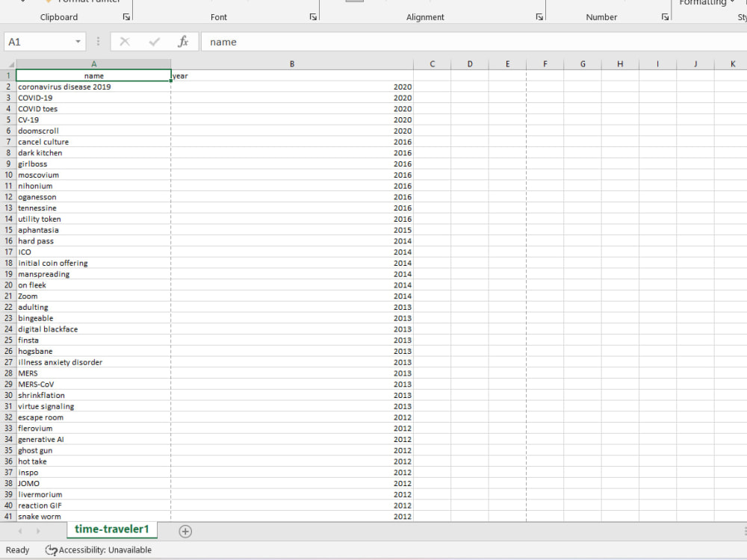Select cell 'initial coin offering'
747x560 pixels.
pos(94,263)
